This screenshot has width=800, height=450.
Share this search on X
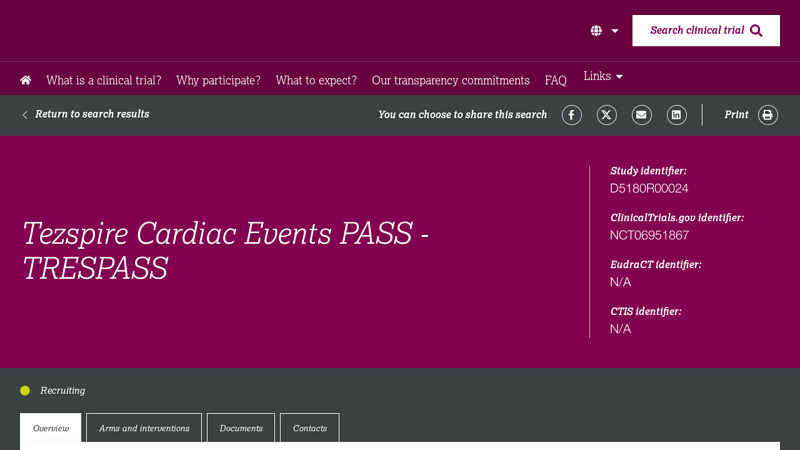click(x=607, y=115)
